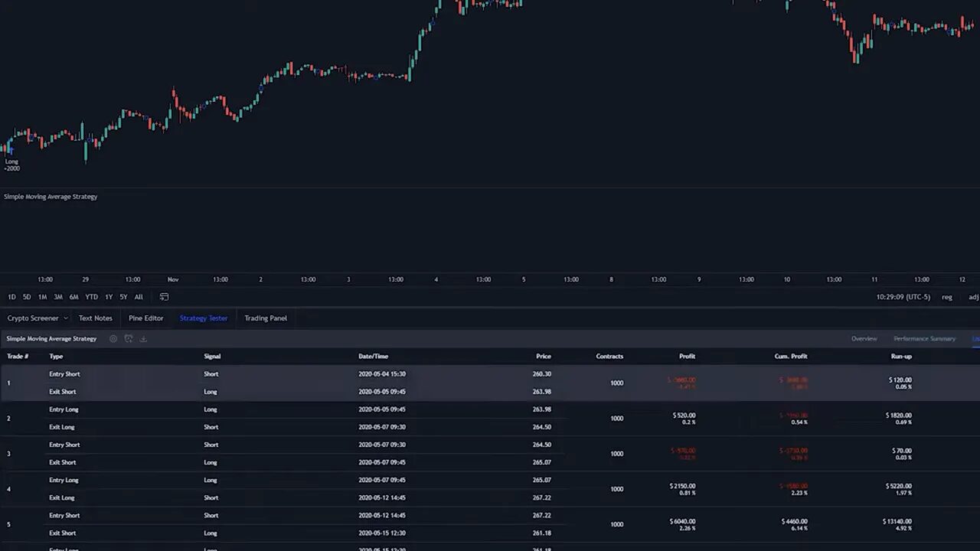980x551 pixels.
Task: Click the Nov label on time axis
Action: pos(173,279)
